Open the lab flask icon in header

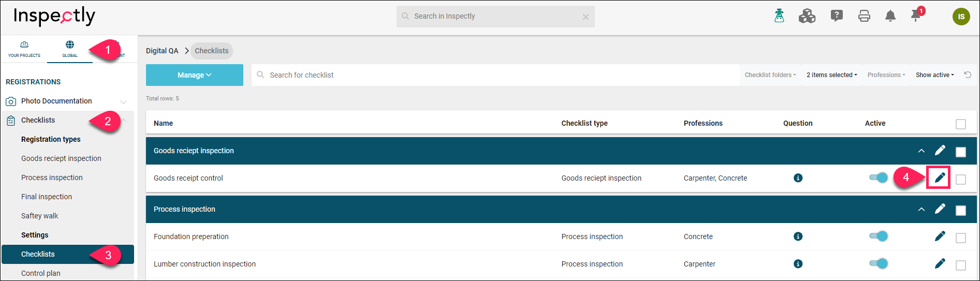(x=779, y=16)
